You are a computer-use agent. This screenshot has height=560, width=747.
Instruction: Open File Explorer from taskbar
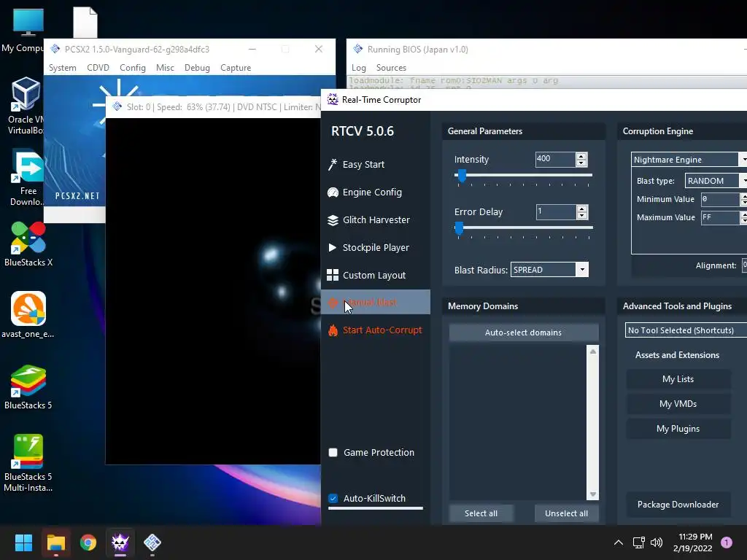(x=56, y=542)
